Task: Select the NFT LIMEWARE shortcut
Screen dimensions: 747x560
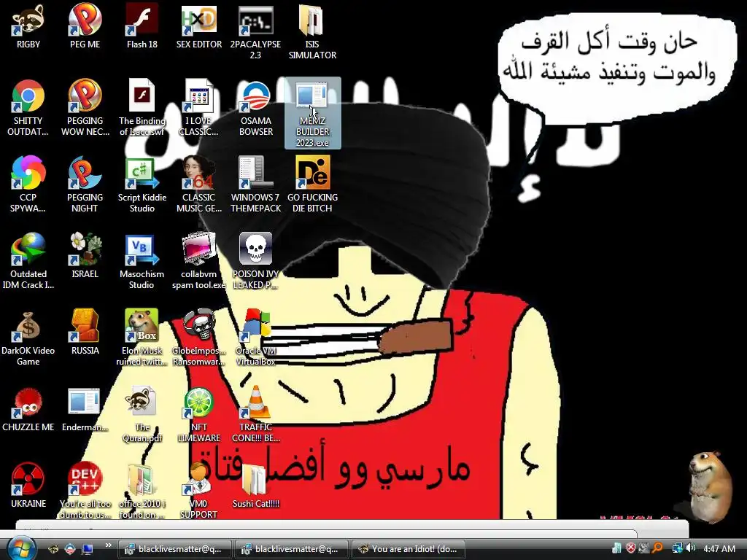Action: (198, 415)
